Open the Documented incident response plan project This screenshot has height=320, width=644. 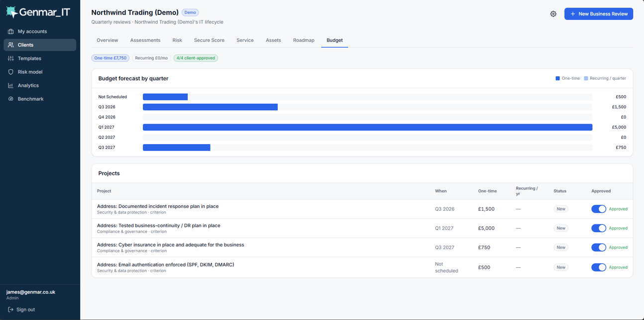[158, 206]
